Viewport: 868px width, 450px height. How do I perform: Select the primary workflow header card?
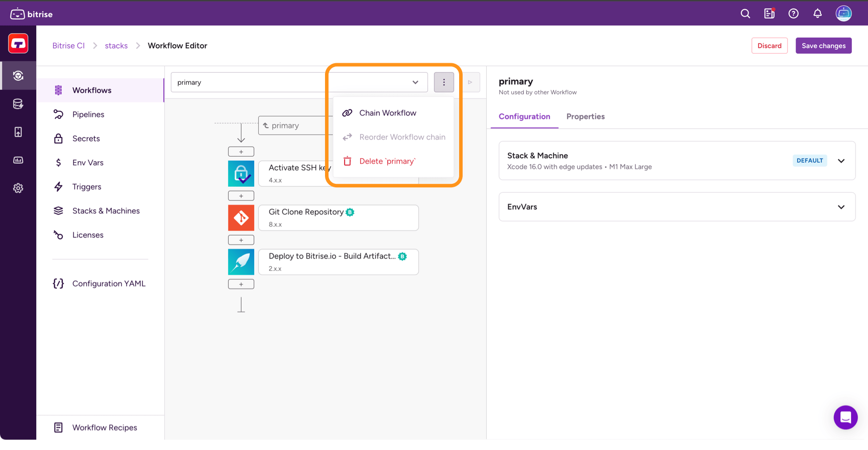295,126
